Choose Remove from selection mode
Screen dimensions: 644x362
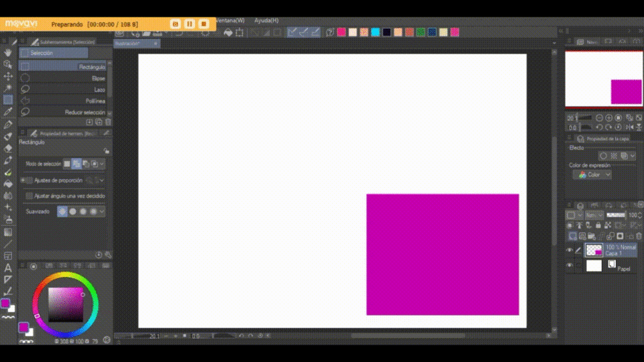(86, 164)
